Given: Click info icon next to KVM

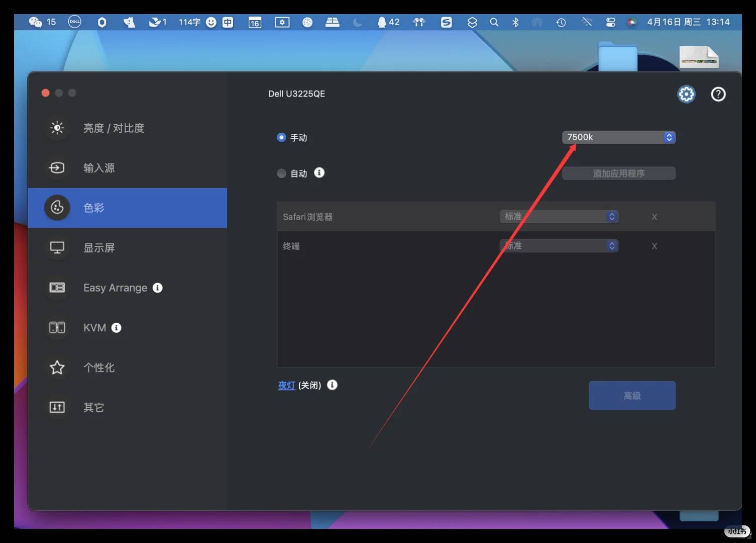Looking at the screenshot, I should [x=116, y=328].
